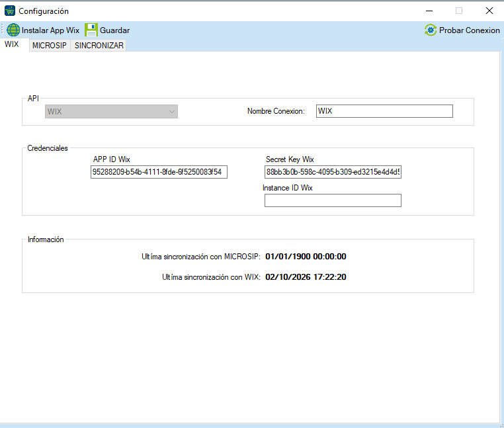The height and width of the screenshot is (428, 504).
Task: Click the Información group title
Action: click(x=46, y=239)
